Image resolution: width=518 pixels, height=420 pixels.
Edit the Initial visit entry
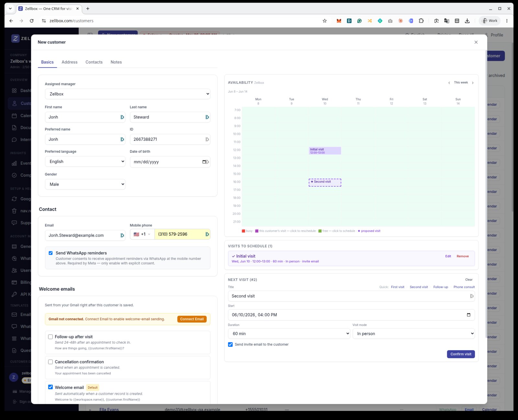pos(448,256)
